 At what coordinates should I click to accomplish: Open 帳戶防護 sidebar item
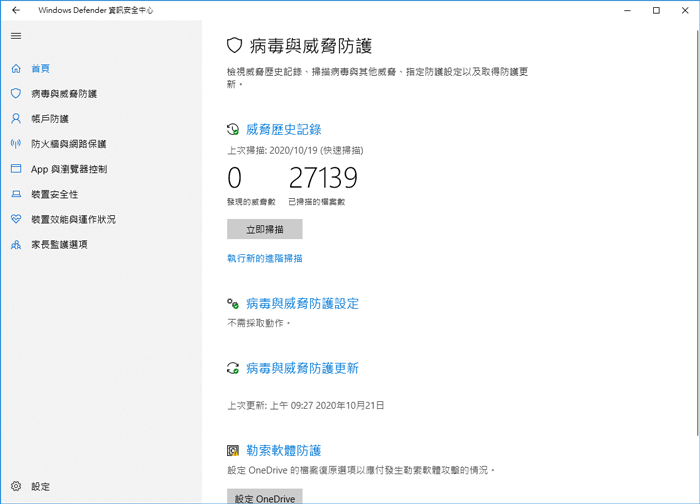[x=50, y=118]
